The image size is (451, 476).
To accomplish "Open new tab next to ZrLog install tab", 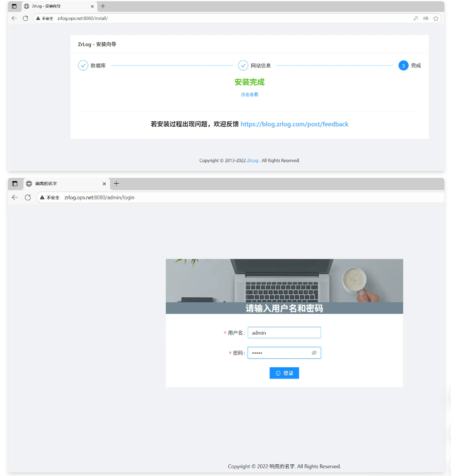I will pos(103,6).
